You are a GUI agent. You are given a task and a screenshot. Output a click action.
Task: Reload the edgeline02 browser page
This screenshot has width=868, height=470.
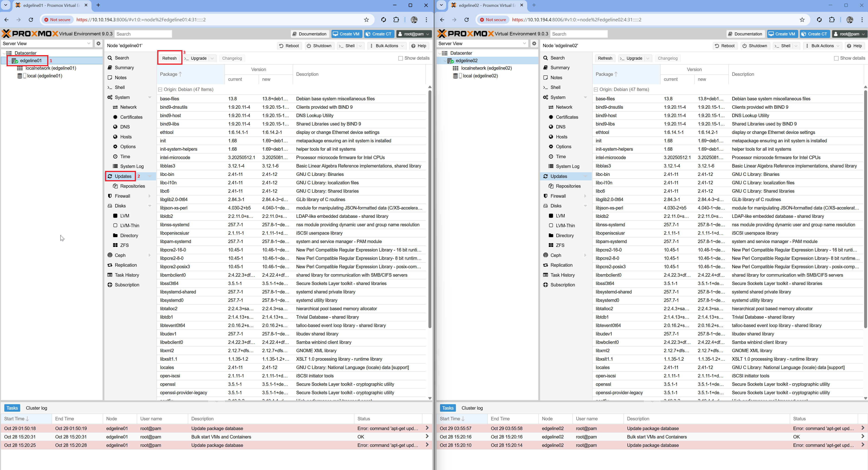click(467, 20)
